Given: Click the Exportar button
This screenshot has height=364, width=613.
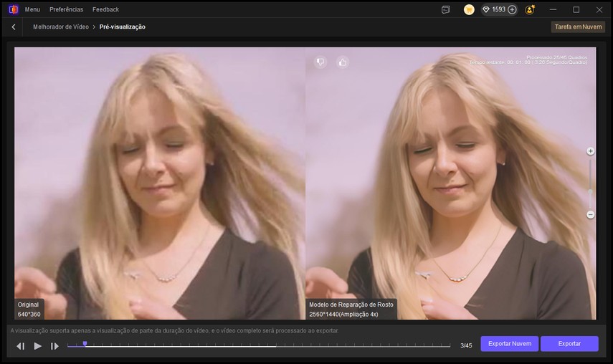Looking at the screenshot, I should 569,344.
